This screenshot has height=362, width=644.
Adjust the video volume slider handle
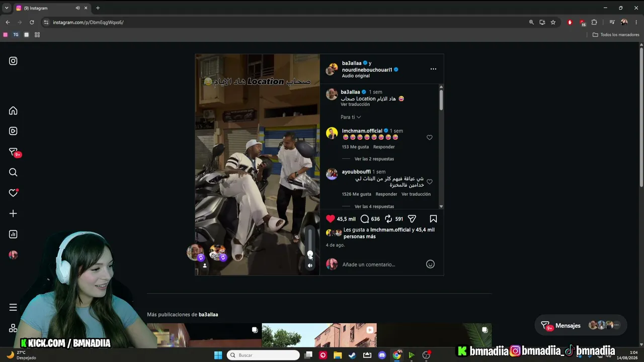point(310,254)
